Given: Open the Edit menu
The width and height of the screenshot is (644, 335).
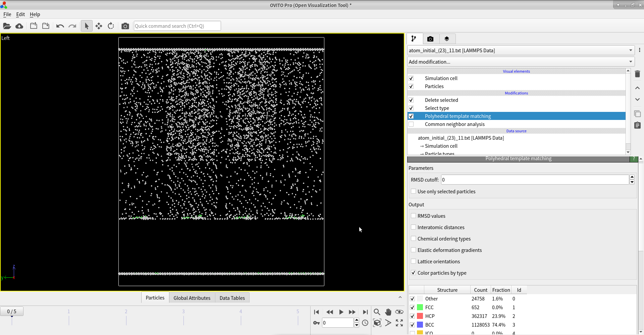Looking at the screenshot, I should 20,14.
